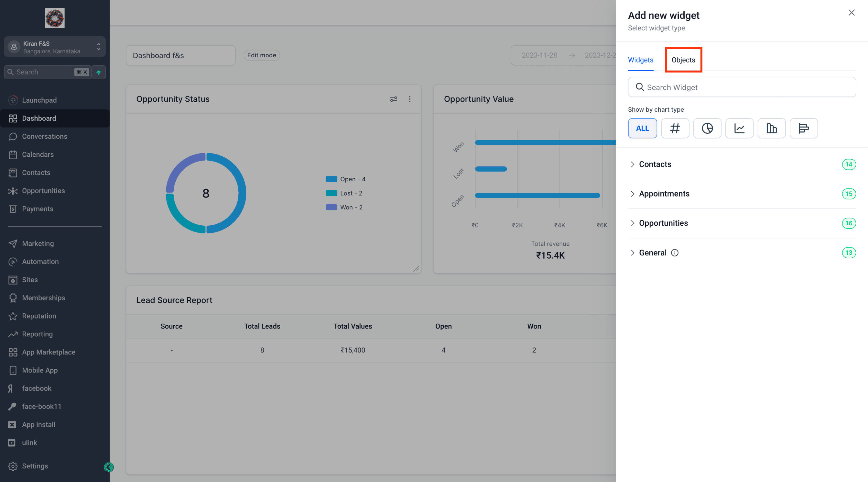Click the General count badge 13
This screenshot has height=482, width=868.
pos(849,252)
